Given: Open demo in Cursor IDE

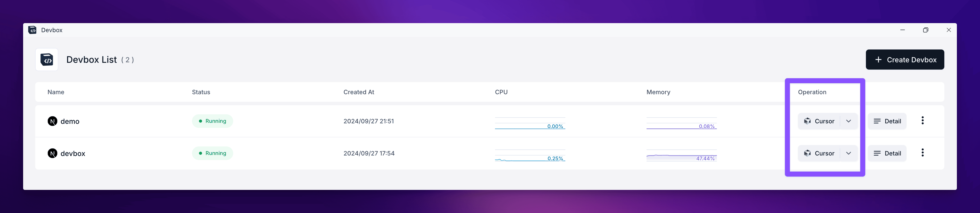Looking at the screenshot, I should (x=819, y=121).
